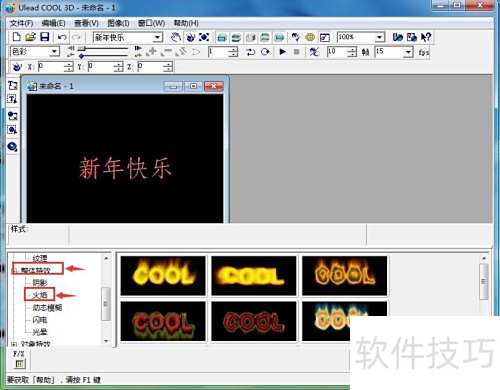Click the icon between stop and frames field
Image resolution: width=500 pixels, height=390 pixels.
[314, 52]
